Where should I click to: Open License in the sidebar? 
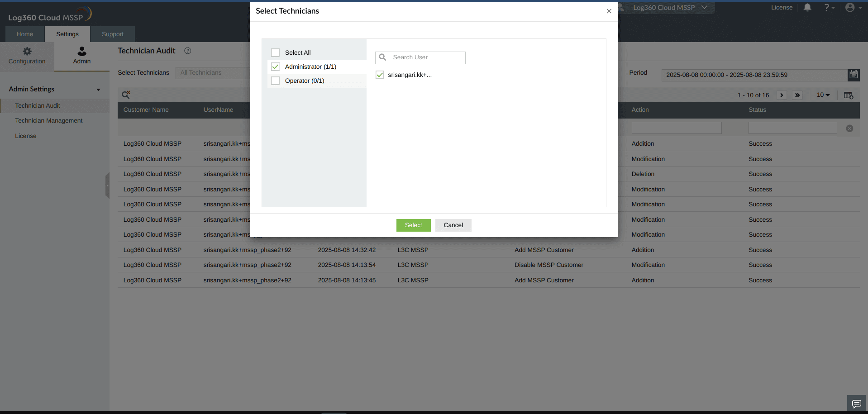click(26, 136)
